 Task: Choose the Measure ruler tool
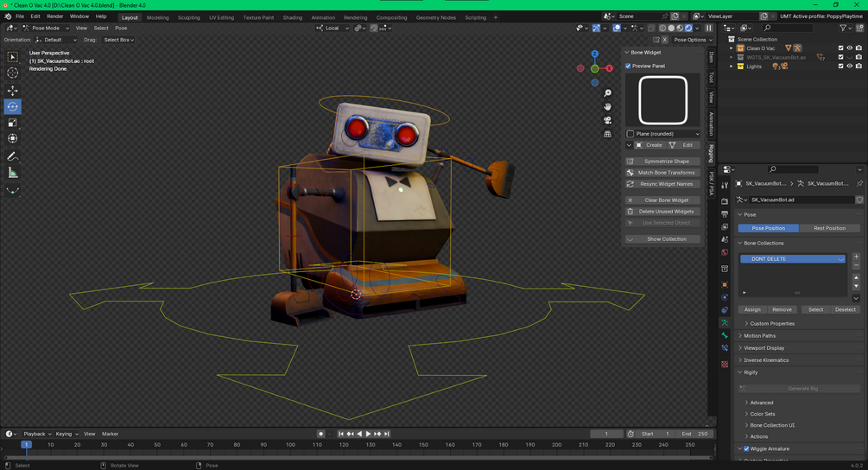[12, 174]
